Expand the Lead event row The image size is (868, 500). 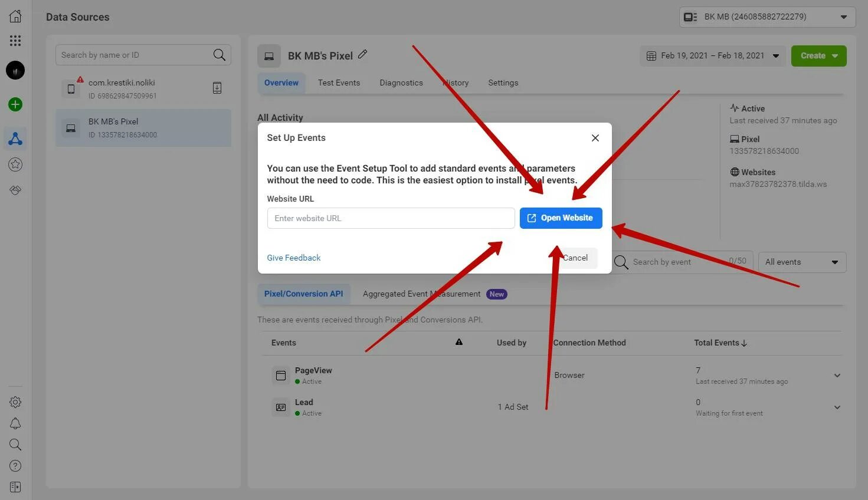coord(837,407)
